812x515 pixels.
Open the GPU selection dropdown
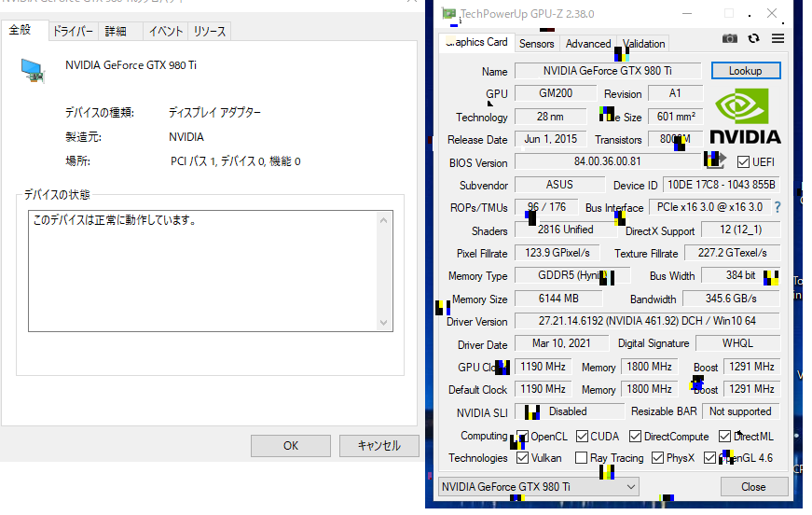[539, 486]
